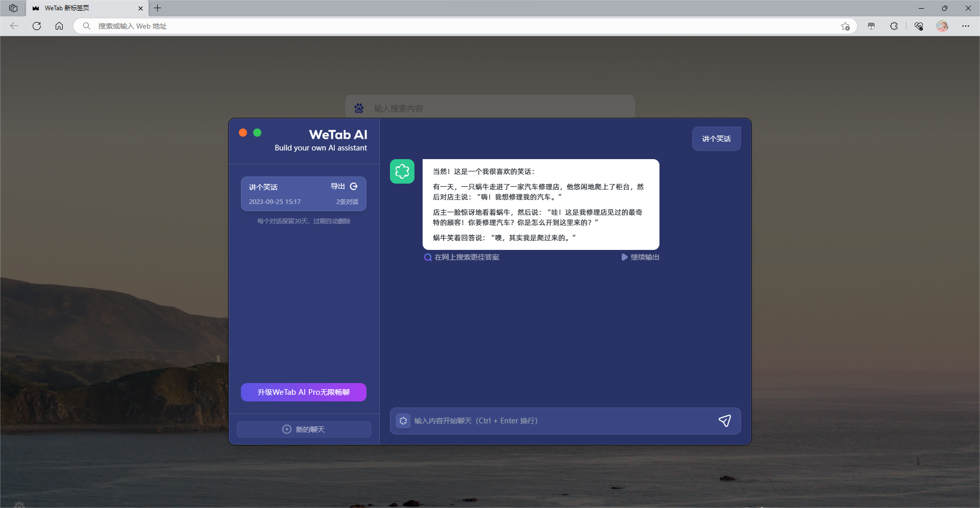Click the 2条对话 count label
This screenshot has height=508, width=980.
pyautogui.click(x=347, y=202)
